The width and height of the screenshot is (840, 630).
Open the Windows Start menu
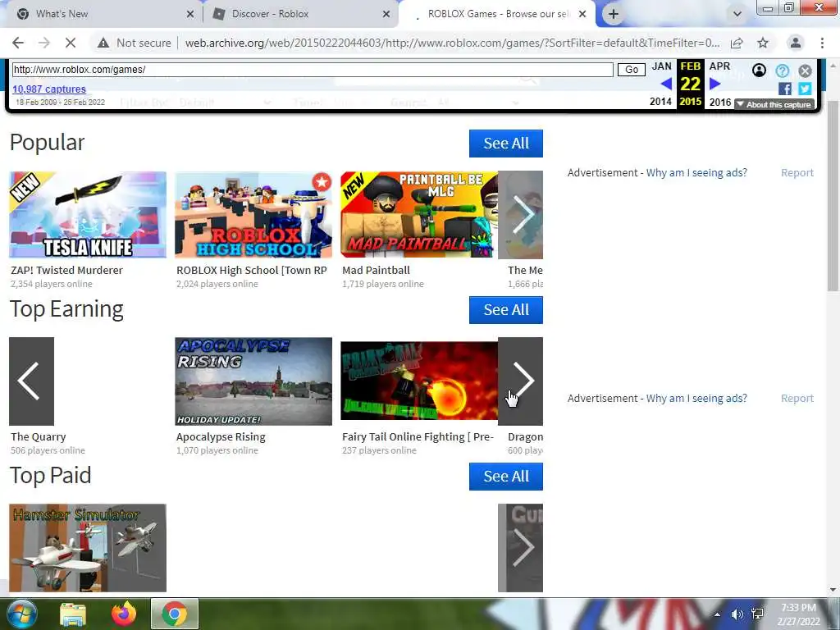coord(21,614)
